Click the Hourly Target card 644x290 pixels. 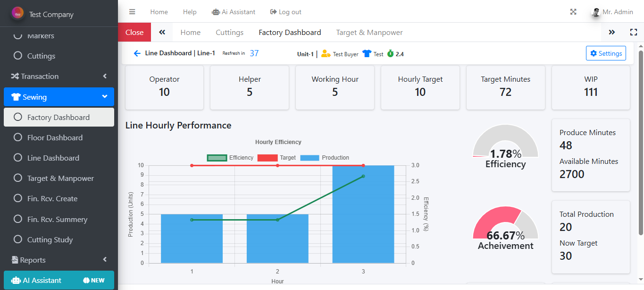click(420, 88)
